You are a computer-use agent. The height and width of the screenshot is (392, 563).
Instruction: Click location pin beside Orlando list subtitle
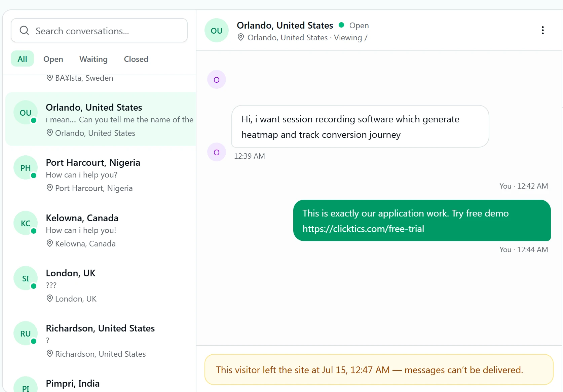50,133
